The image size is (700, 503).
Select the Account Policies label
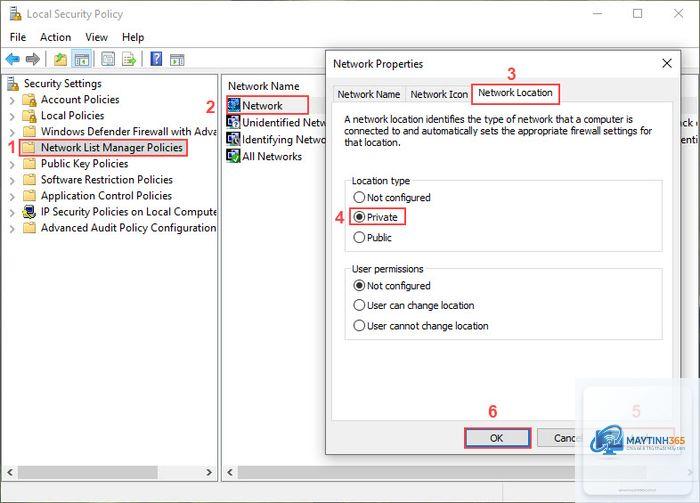pos(80,100)
